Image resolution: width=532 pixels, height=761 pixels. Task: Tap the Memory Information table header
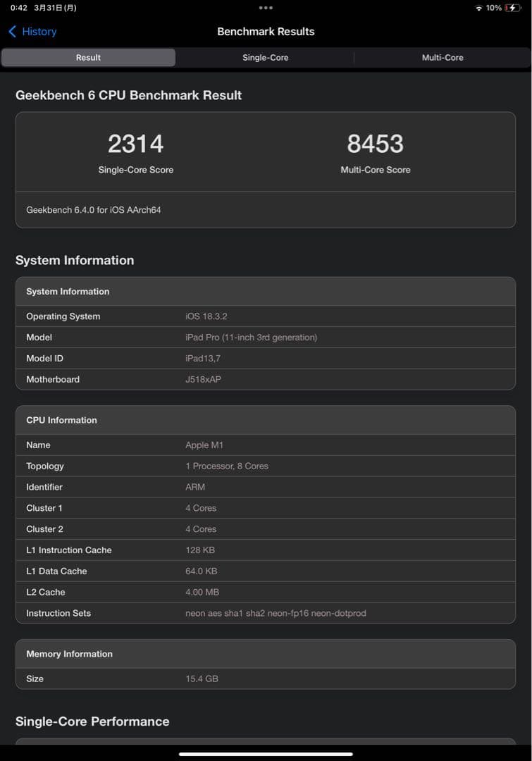(266, 654)
